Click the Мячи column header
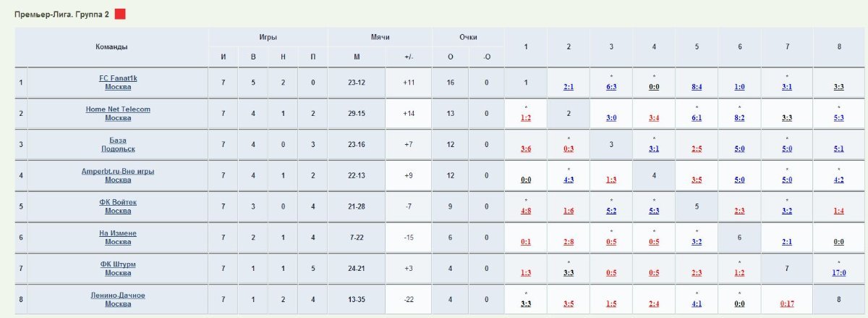 point(380,37)
